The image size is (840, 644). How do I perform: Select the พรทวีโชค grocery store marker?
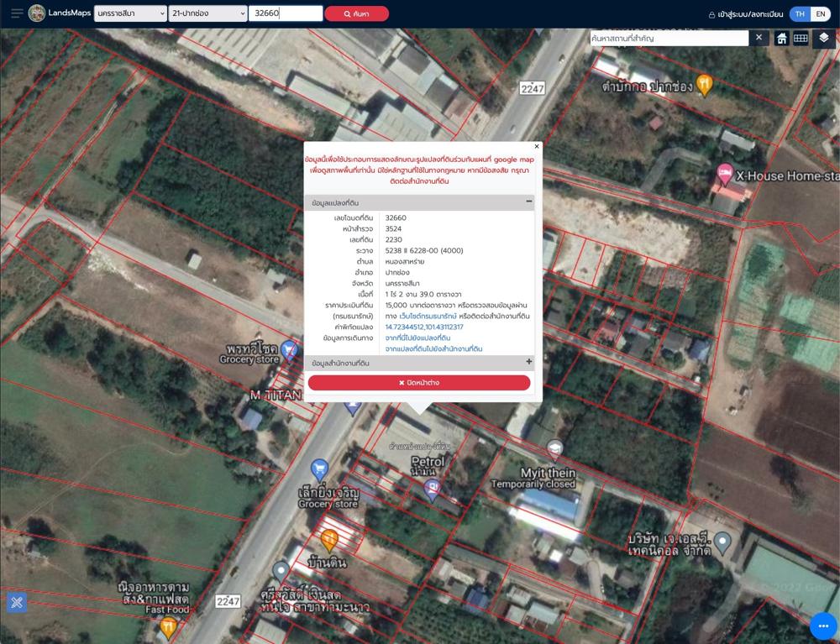tap(289, 351)
